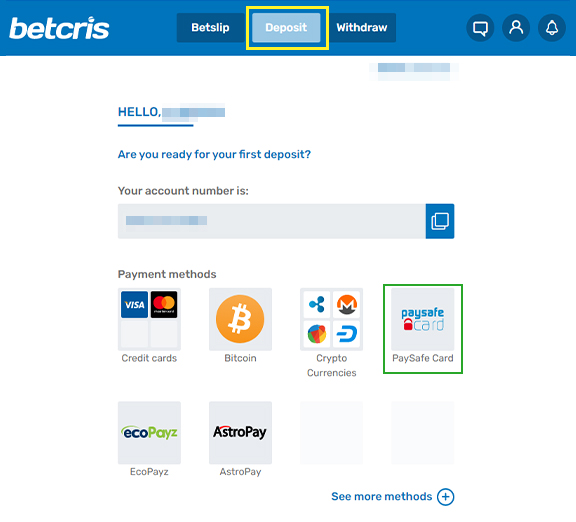The width and height of the screenshot is (576, 522).
Task: Select the Visa credit card logo
Action: [134, 305]
